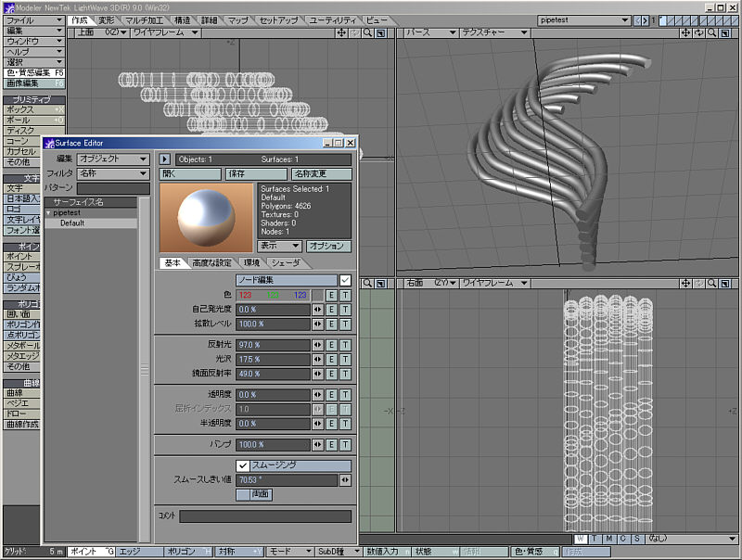Maximize the top-view viewport with its icon
This screenshot has width=742, height=560.
381,32
